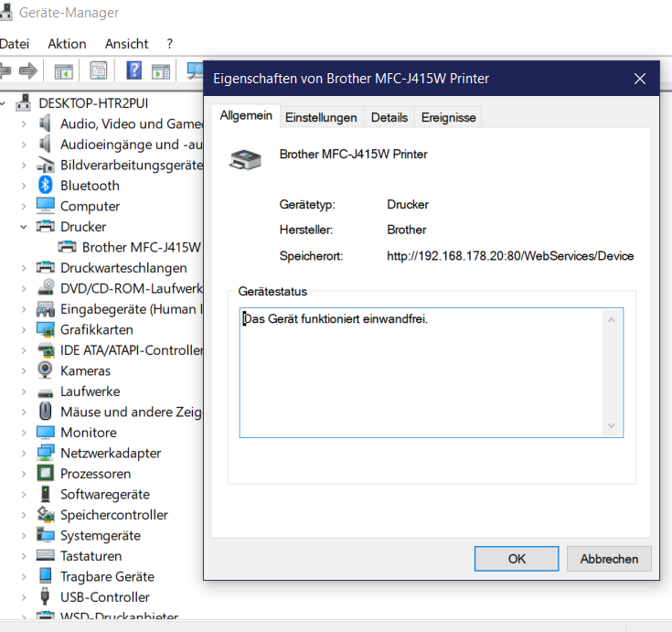Select the DESKTOP-HTR2PUI root node
The width and height of the screenshot is (672, 632).
tap(93, 103)
